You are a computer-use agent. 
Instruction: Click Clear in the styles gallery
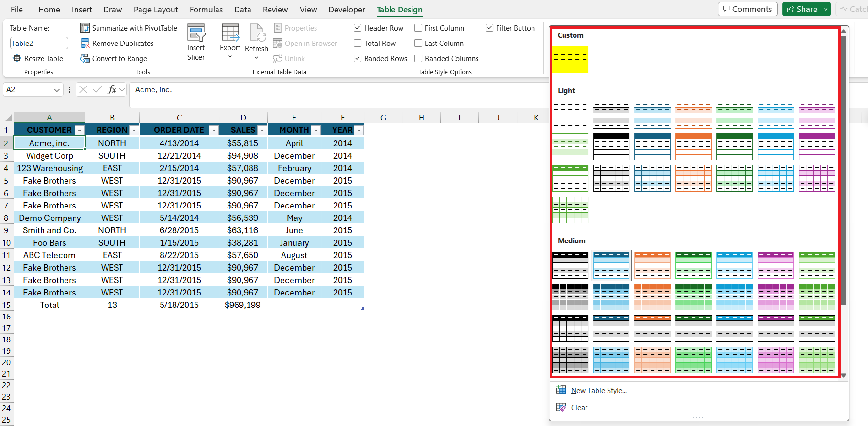click(579, 408)
